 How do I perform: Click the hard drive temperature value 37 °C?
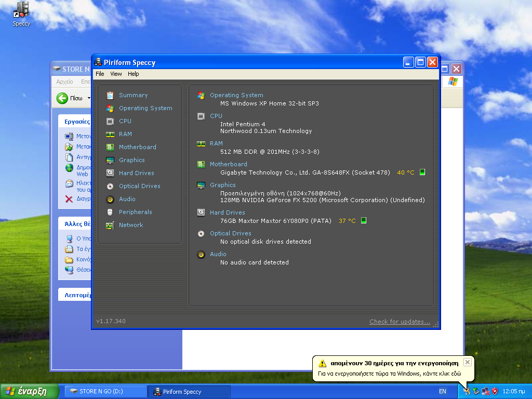click(x=347, y=221)
